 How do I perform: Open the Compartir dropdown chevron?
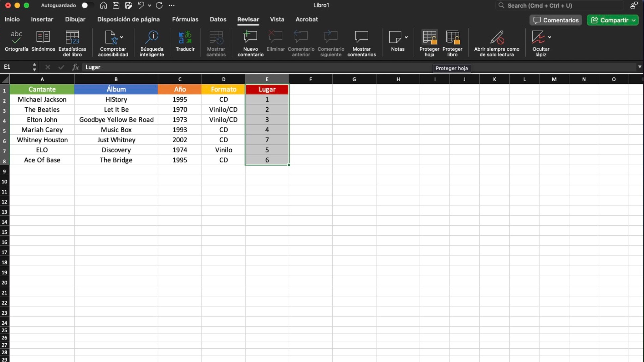[634, 20]
